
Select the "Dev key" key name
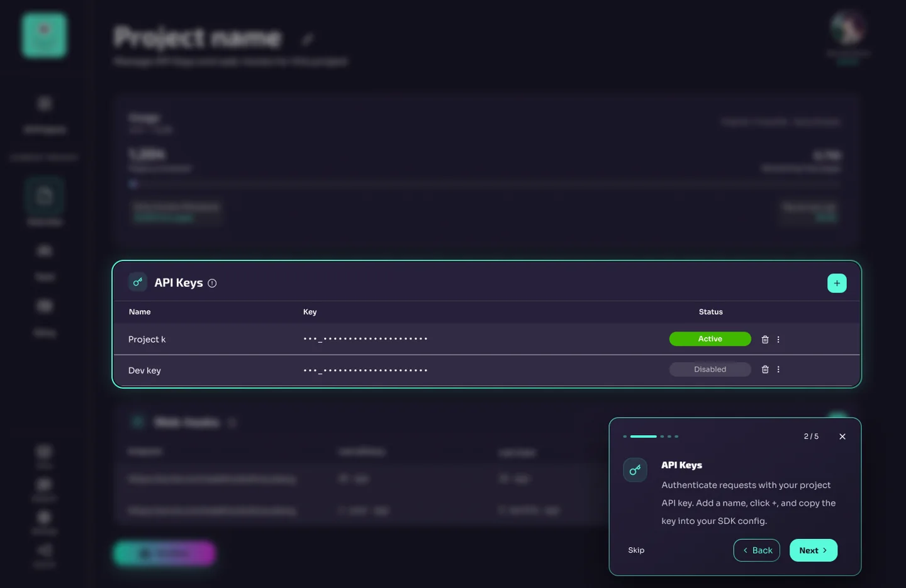tap(145, 370)
